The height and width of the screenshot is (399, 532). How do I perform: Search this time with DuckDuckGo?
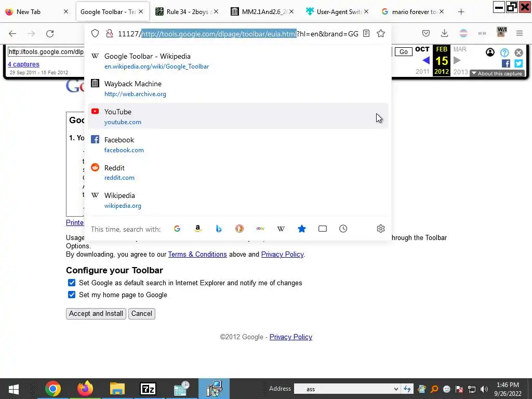coord(240,229)
